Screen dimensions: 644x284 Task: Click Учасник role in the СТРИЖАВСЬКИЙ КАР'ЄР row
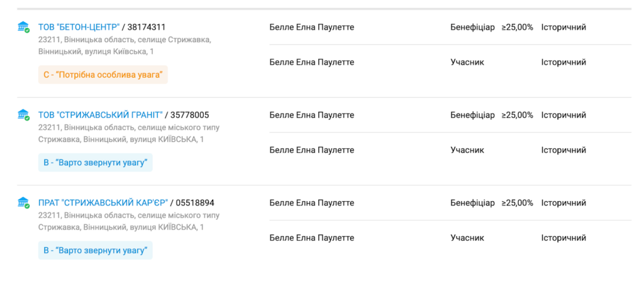point(467,238)
